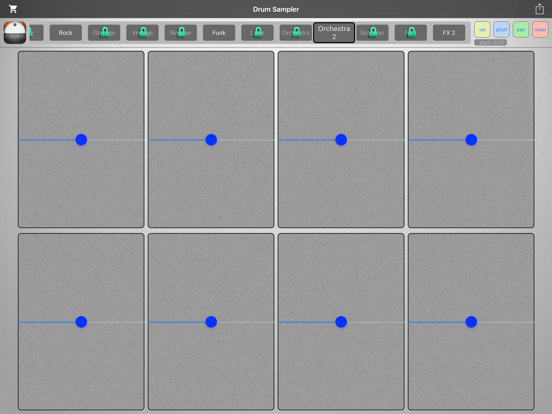Open the shopping cart store icon
552x414 pixels.
pyautogui.click(x=13, y=9)
